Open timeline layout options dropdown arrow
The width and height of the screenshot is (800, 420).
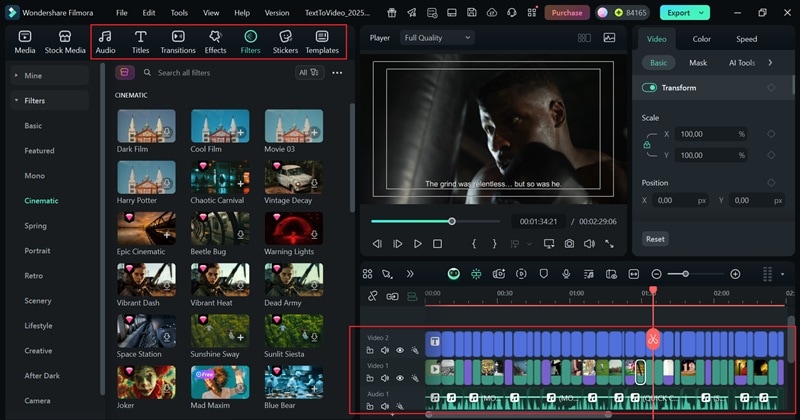coord(783,275)
